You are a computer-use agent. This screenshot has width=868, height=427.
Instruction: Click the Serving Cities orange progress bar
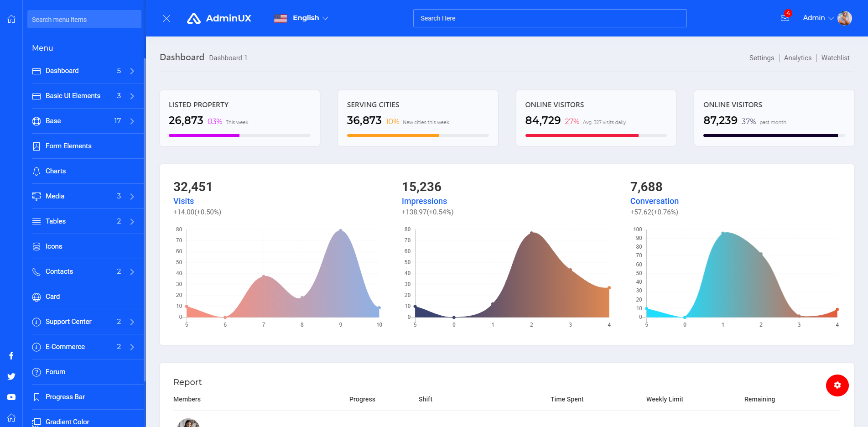point(393,135)
